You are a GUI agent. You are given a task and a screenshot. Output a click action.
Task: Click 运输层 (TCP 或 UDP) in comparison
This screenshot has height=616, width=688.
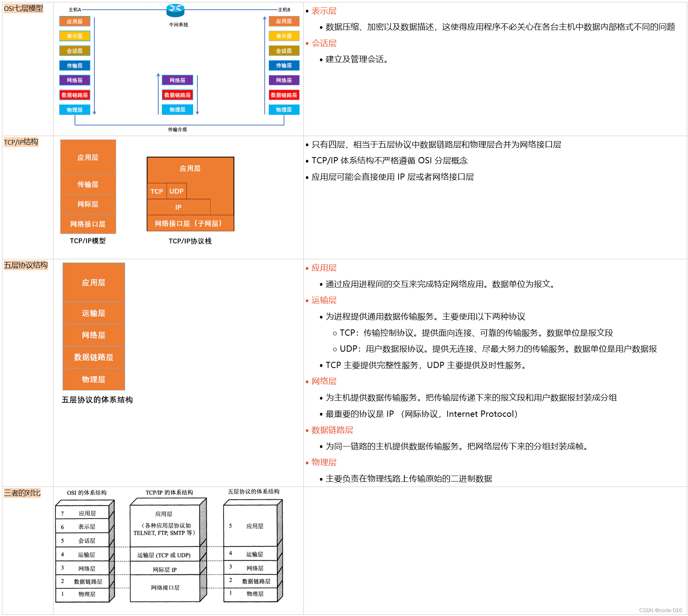coord(164,555)
